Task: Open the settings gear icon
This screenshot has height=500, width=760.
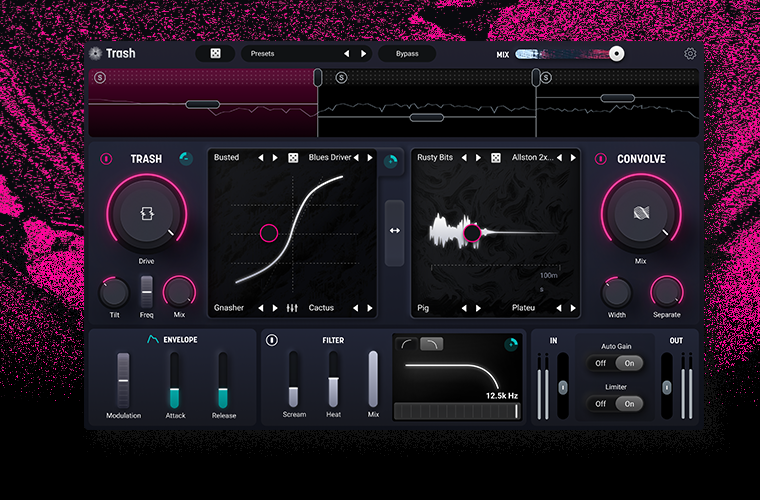Action: pyautogui.click(x=690, y=54)
